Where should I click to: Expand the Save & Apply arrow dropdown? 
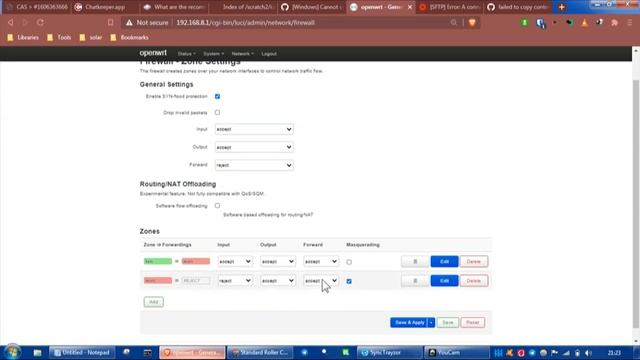[431, 322]
